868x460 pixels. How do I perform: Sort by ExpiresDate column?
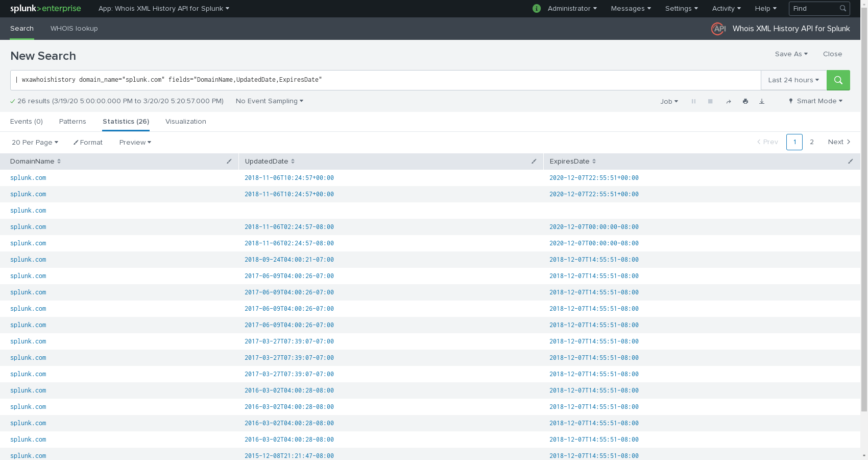573,162
